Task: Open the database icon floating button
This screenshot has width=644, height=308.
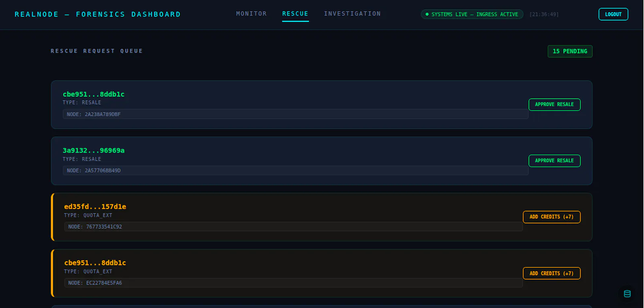Action: pyautogui.click(x=627, y=294)
